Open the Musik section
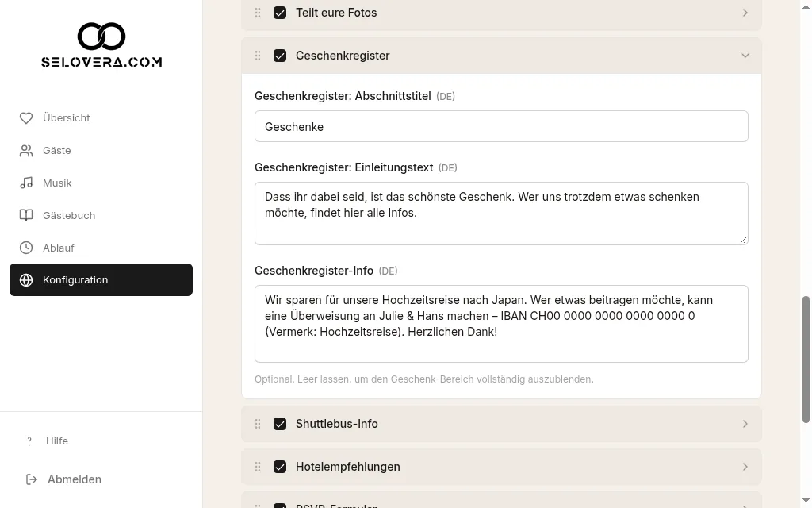Viewport: 812px width, 508px height. click(101, 183)
